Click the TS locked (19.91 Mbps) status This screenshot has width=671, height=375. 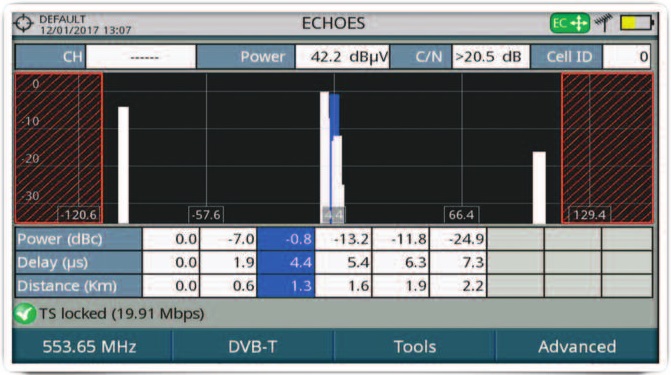click(x=122, y=314)
